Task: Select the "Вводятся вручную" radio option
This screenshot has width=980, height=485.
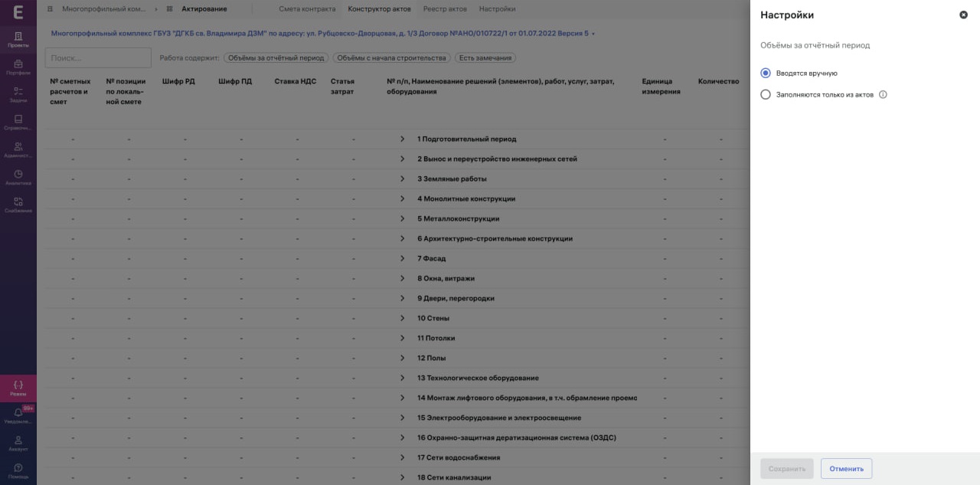Action: (x=766, y=73)
